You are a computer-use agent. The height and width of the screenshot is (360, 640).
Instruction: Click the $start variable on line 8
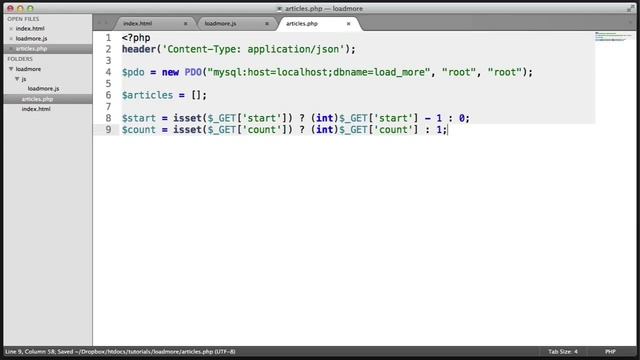coord(139,118)
